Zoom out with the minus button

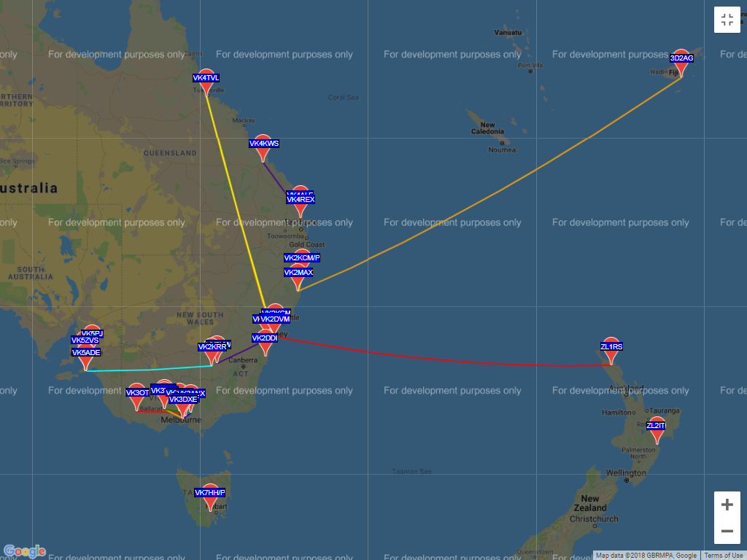tap(727, 531)
